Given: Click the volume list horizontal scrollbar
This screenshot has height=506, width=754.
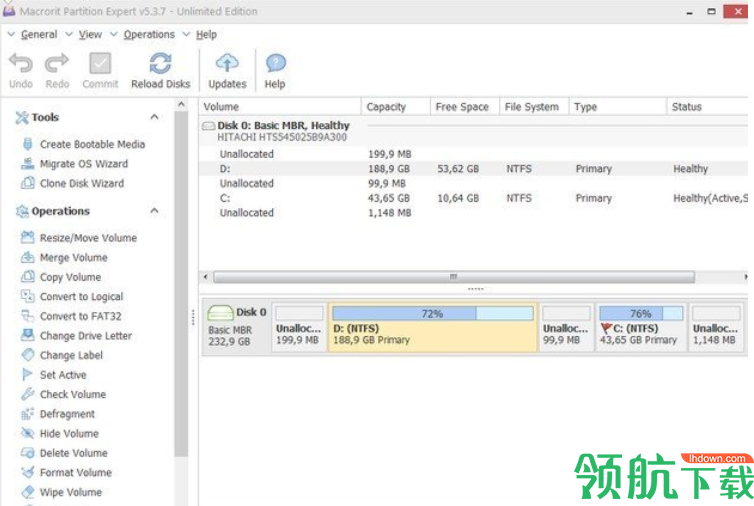Looking at the screenshot, I should click(454, 277).
